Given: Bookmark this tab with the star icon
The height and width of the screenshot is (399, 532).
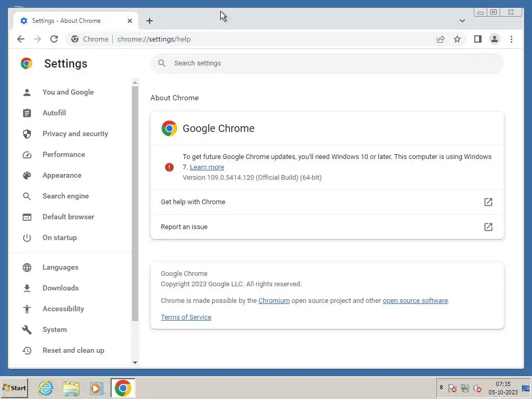Looking at the screenshot, I should 457,39.
